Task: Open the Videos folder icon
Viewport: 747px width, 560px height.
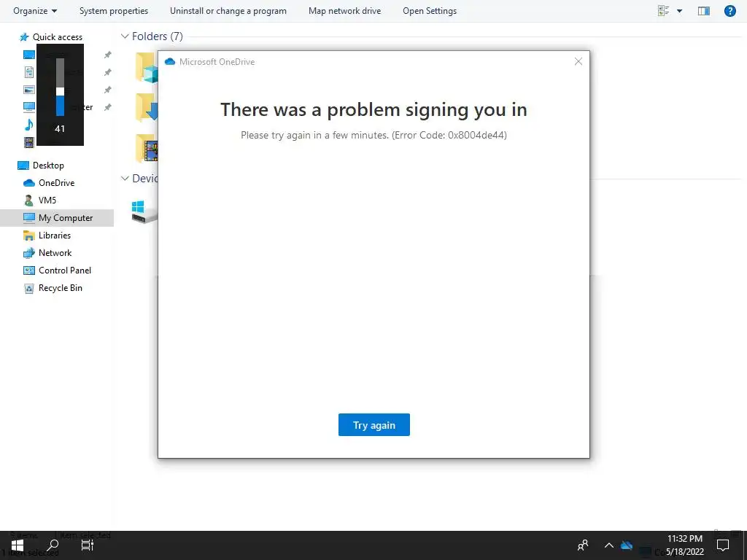Action: pos(147,149)
